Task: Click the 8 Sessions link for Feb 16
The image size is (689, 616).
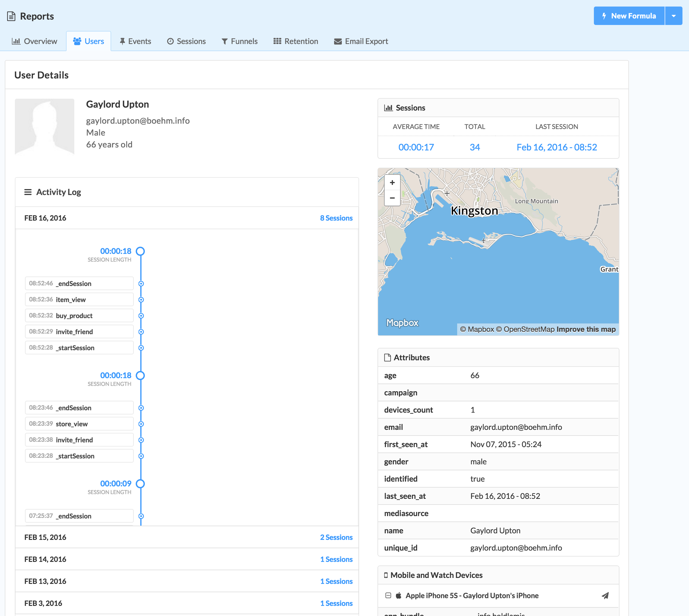Action: click(x=336, y=218)
